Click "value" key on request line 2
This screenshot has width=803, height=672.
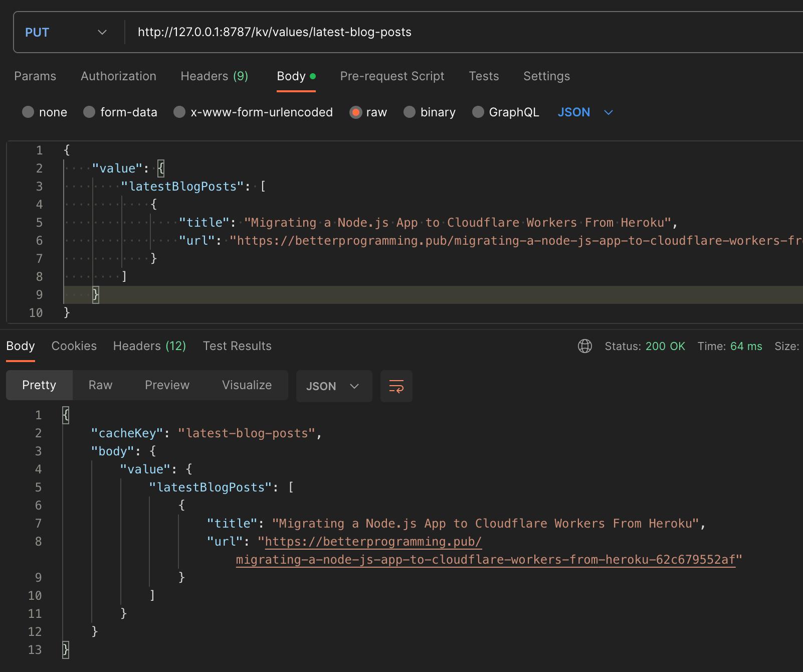point(117,169)
